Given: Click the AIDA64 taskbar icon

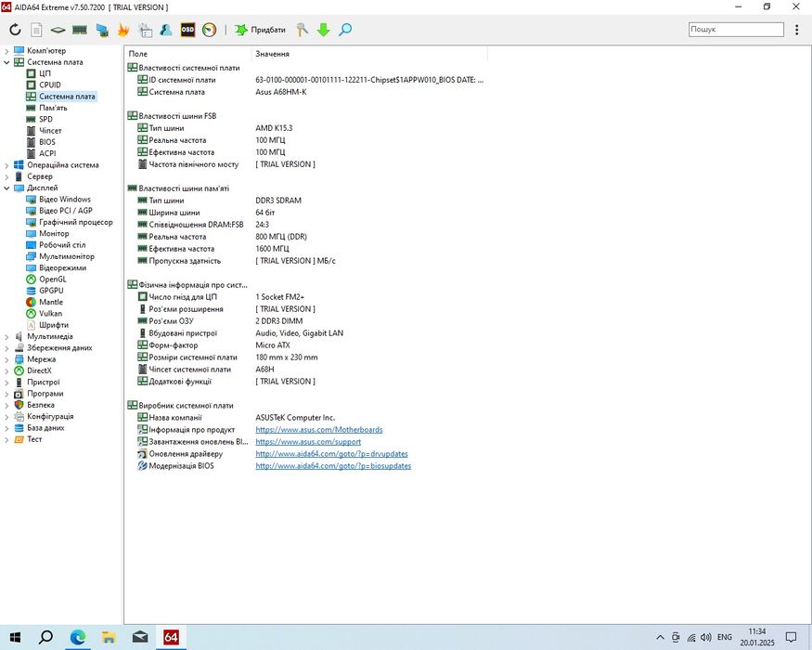Looking at the screenshot, I should [171, 637].
